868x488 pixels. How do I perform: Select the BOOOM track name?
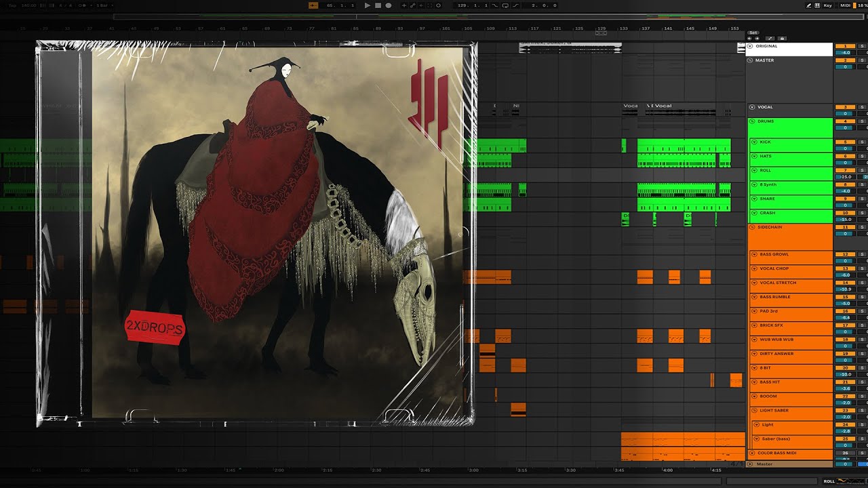(768, 396)
